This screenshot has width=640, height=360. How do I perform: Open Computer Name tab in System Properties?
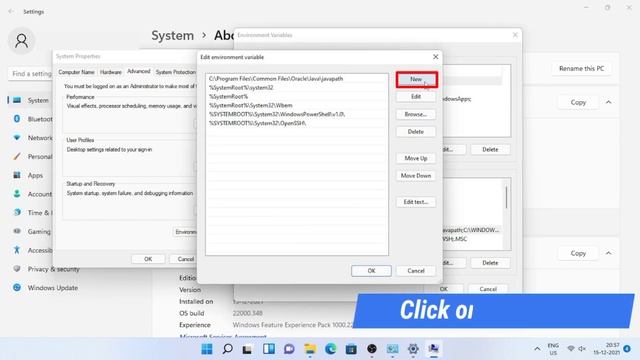click(x=76, y=72)
